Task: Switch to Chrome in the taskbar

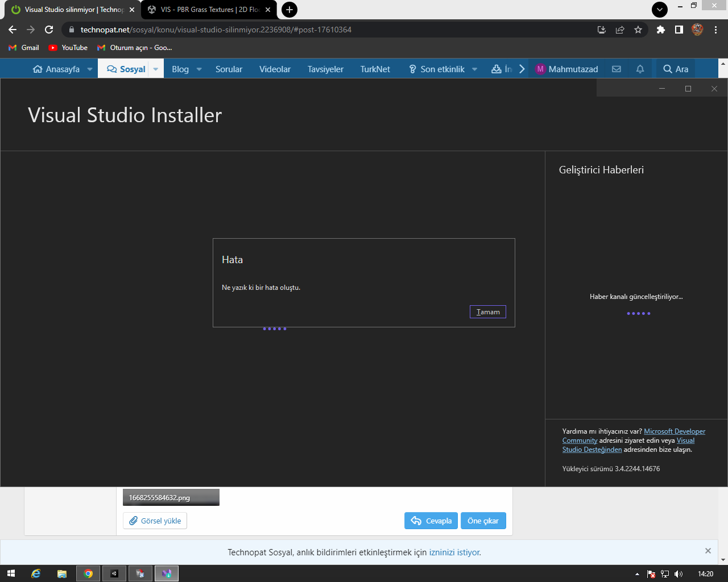Action: [88, 573]
